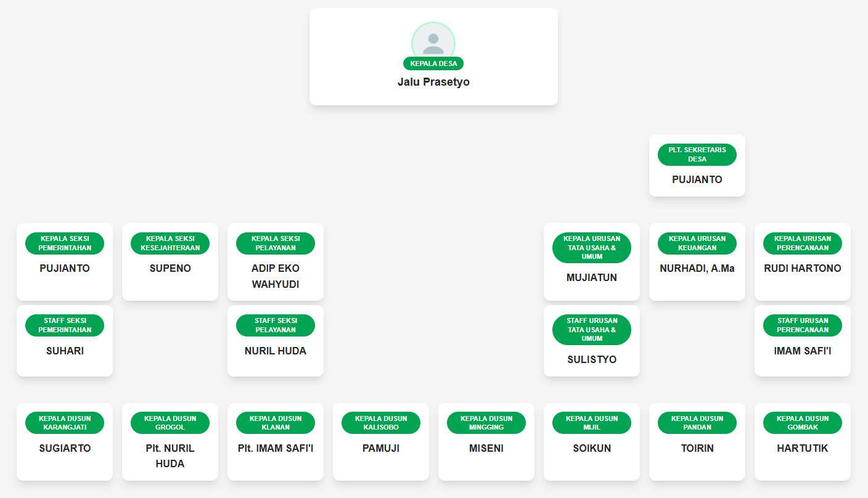The width and height of the screenshot is (868, 498).
Task: Select Staff Seksi Pelayanan Nuril Huda card
Action: [276, 350]
